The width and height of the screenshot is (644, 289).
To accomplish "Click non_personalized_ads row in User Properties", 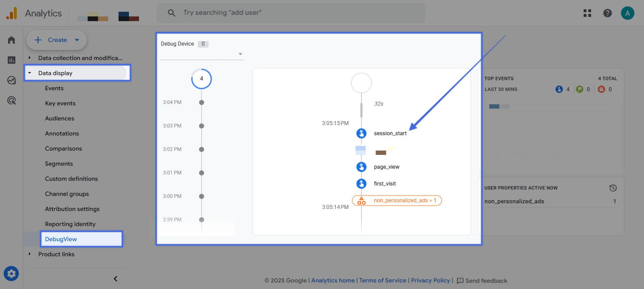I will pyautogui.click(x=550, y=201).
